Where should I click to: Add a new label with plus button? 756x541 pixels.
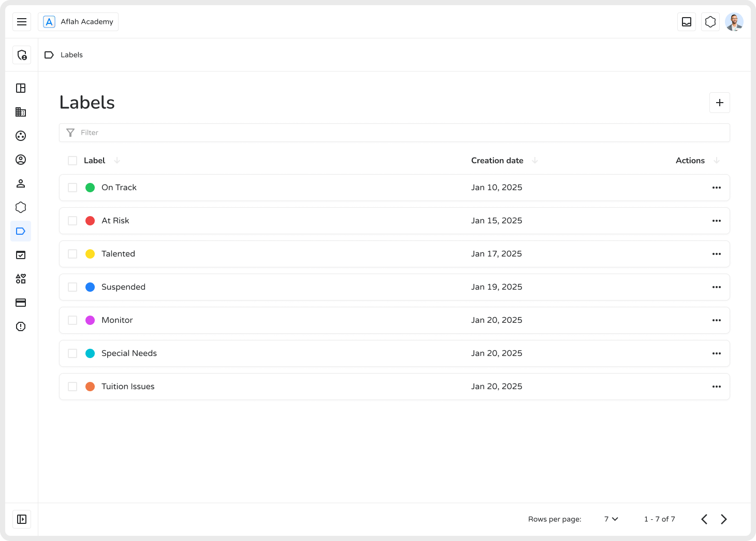coord(720,103)
